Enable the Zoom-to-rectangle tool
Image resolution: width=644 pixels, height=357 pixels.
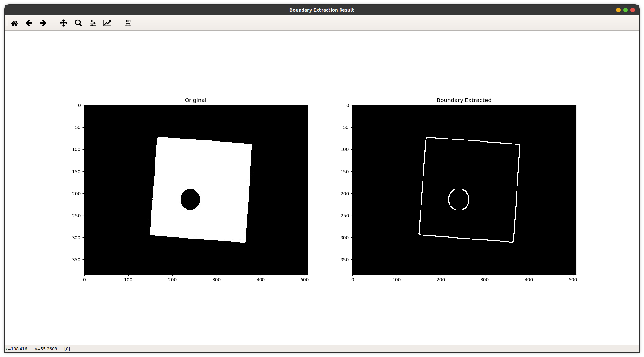click(x=78, y=23)
